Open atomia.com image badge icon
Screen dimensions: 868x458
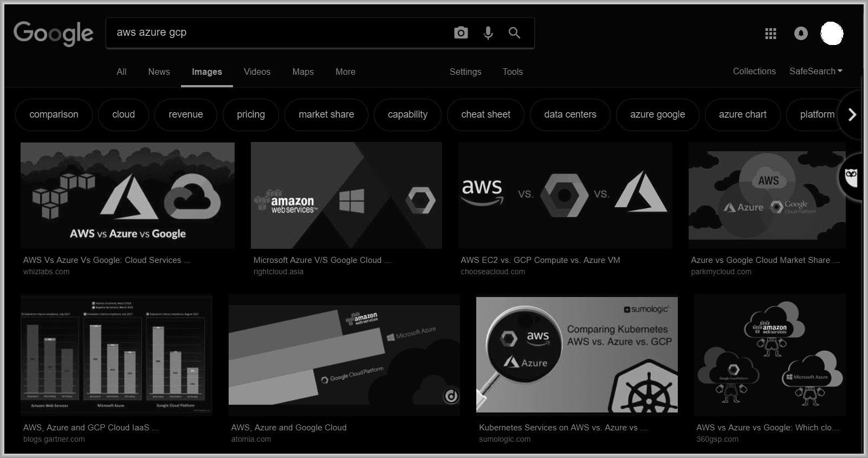(451, 396)
